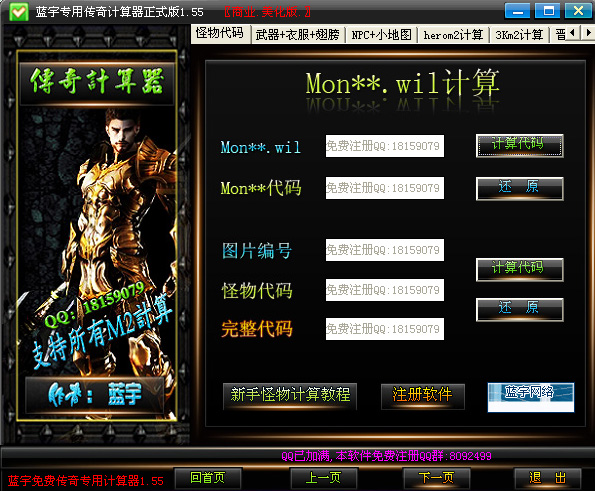595x491 pixels.
Task: Click the lower 还原 button
Action: click(x=519, y=309)
